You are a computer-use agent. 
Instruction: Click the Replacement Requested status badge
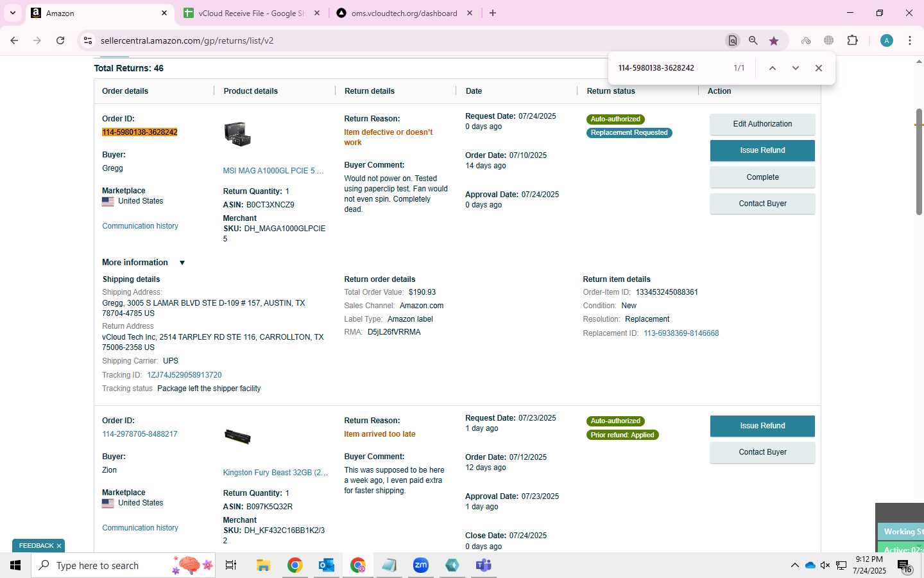629,133
